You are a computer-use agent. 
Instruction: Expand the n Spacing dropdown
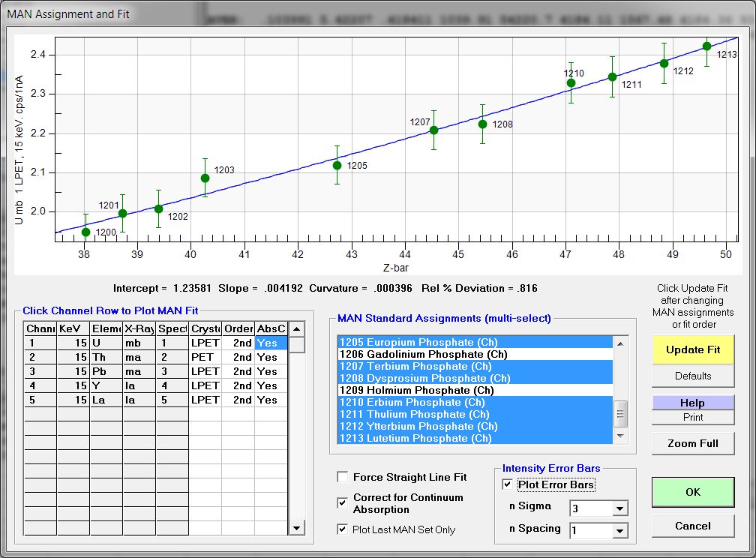click(x=619, y=531)
